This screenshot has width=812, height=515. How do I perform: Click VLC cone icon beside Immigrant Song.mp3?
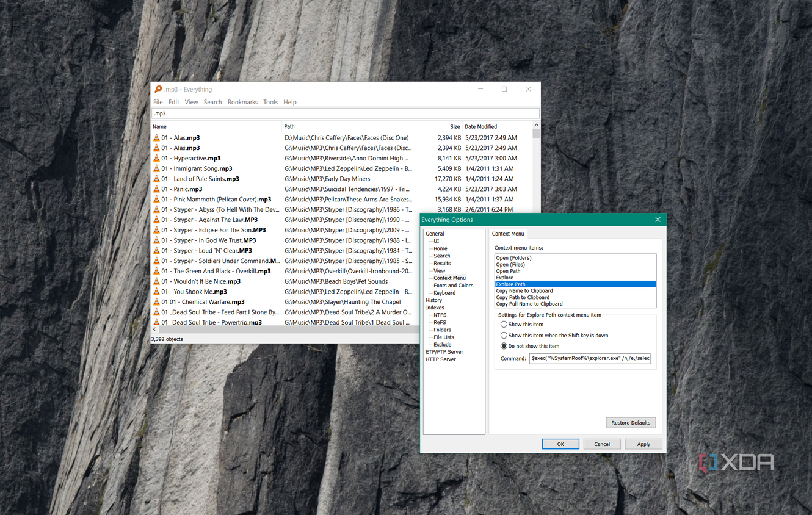pyautogui.click(x=156, y=168)
